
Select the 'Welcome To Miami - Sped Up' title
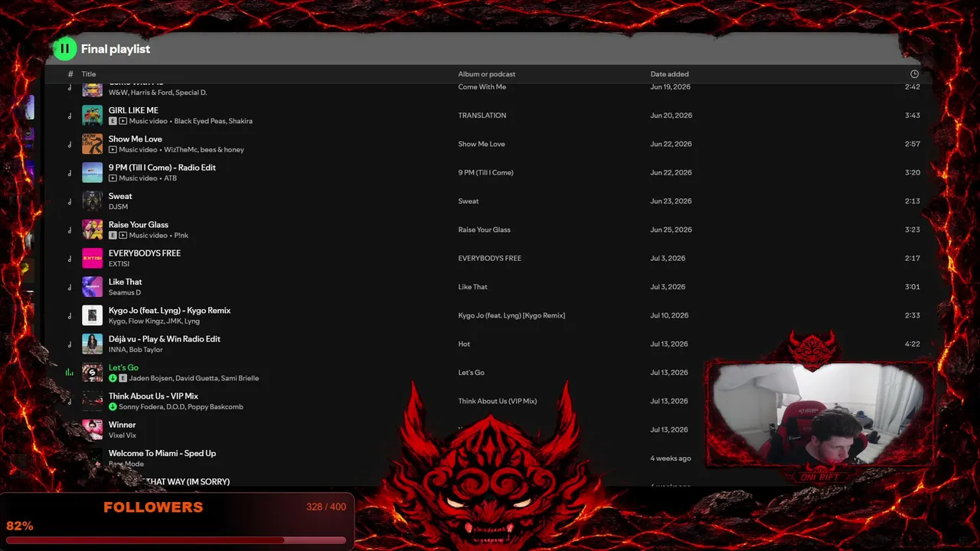pos(162,453)
